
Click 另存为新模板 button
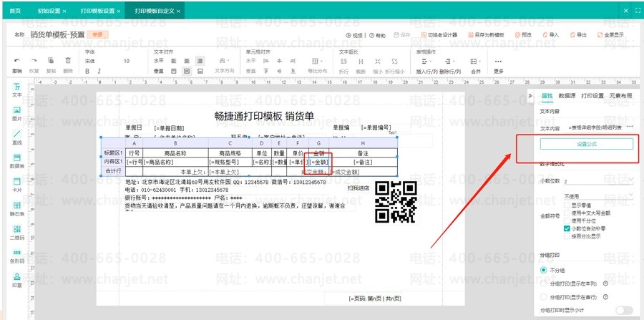tap(486, 35)
